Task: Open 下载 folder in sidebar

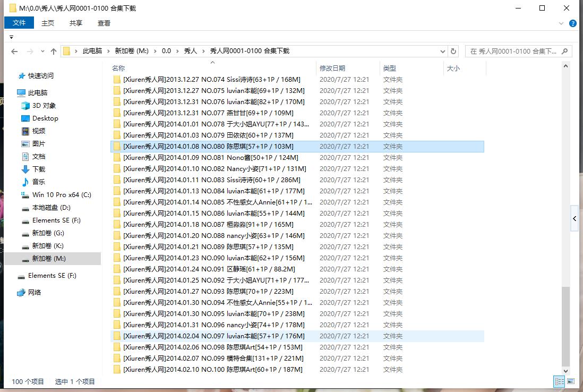Action: coord(33,169)
